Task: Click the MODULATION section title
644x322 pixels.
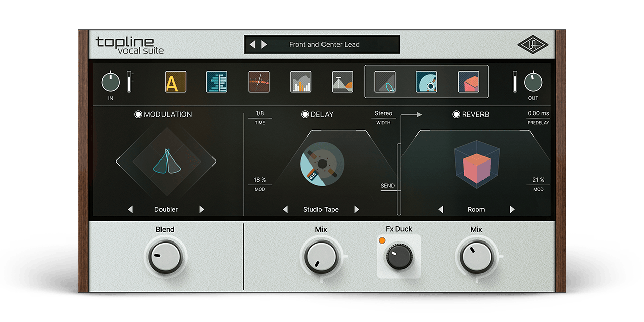Action: click(x=168, y=114)
